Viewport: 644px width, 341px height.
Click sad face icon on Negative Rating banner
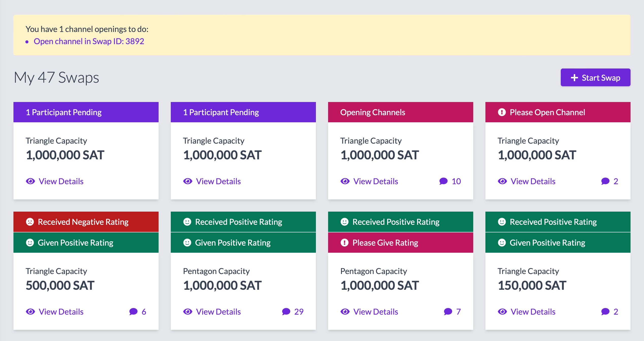(30, 222)
